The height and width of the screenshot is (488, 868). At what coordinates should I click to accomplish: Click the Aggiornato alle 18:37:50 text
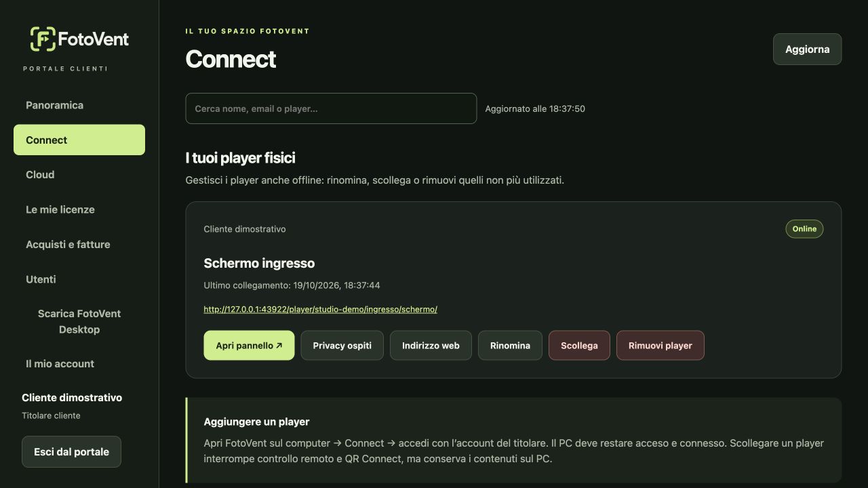[x=535, y=108]
